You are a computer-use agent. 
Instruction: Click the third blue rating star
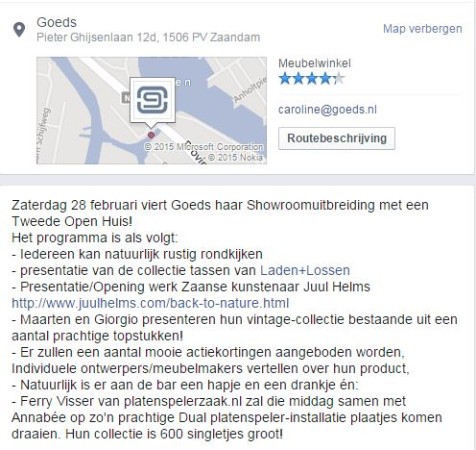tap(312, 79)
